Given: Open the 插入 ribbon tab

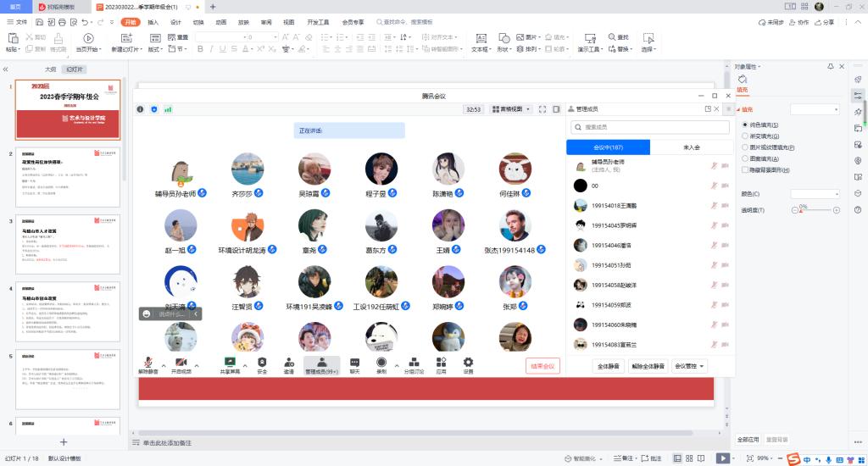Looking at the screenshot, I should tap(153, 23).
